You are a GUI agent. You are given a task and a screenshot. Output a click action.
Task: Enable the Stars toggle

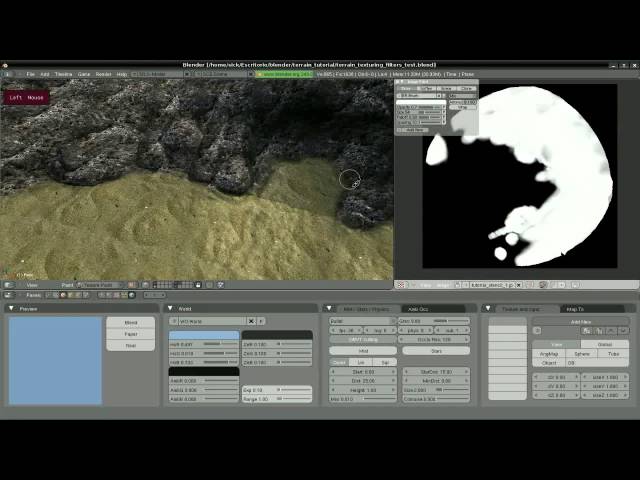(x=436, y=351)
